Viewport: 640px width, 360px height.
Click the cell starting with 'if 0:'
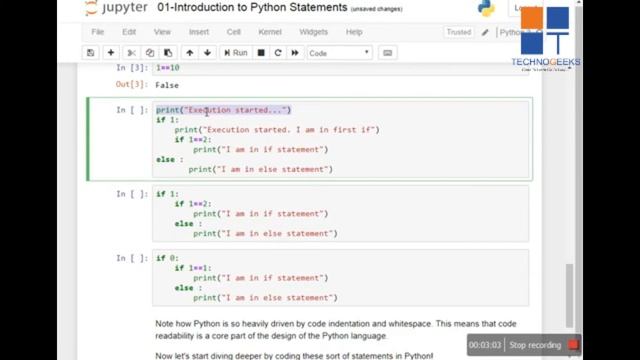point(340,278)
